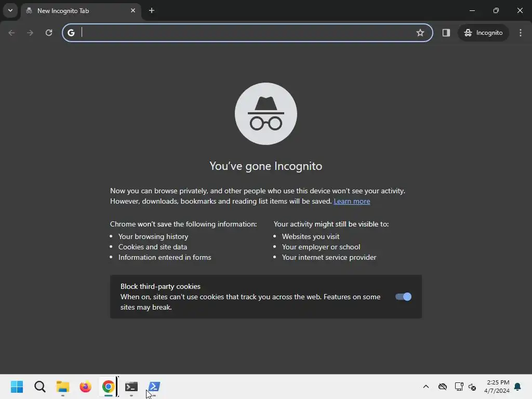This screenshot has height=399, width=532.
Task: Open the tab search dropdown arrow
Action: click(x=10, y=10)
